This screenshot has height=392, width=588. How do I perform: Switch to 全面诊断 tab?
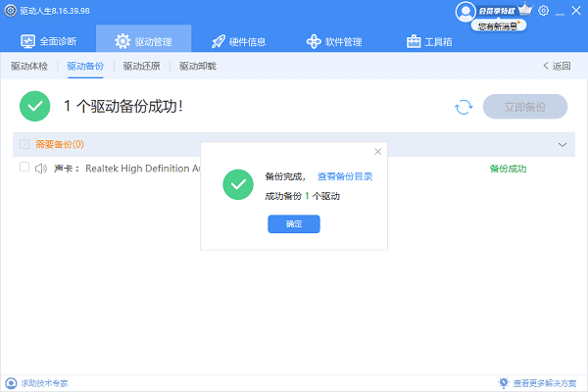[x=48, y=41]
